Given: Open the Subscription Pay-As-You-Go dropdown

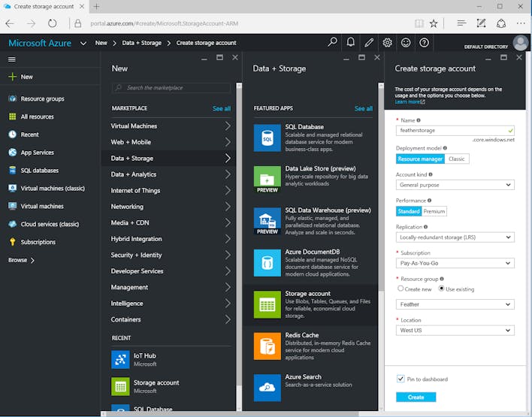Looking at the screenshot, I should tap(455, 263).
